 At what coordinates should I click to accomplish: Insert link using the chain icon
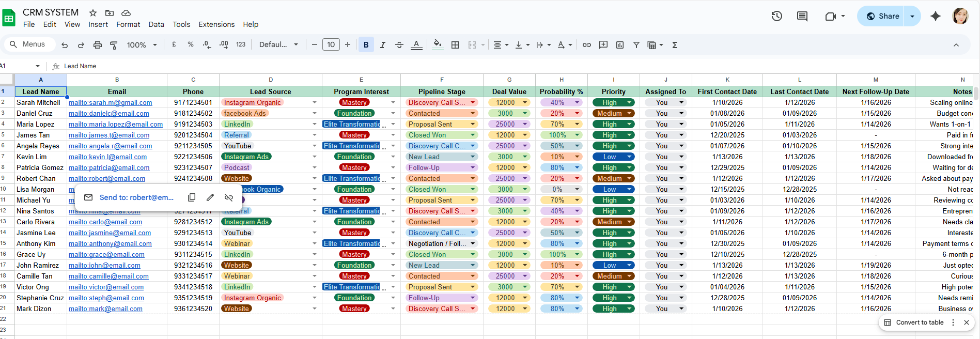tap(587, 45)
